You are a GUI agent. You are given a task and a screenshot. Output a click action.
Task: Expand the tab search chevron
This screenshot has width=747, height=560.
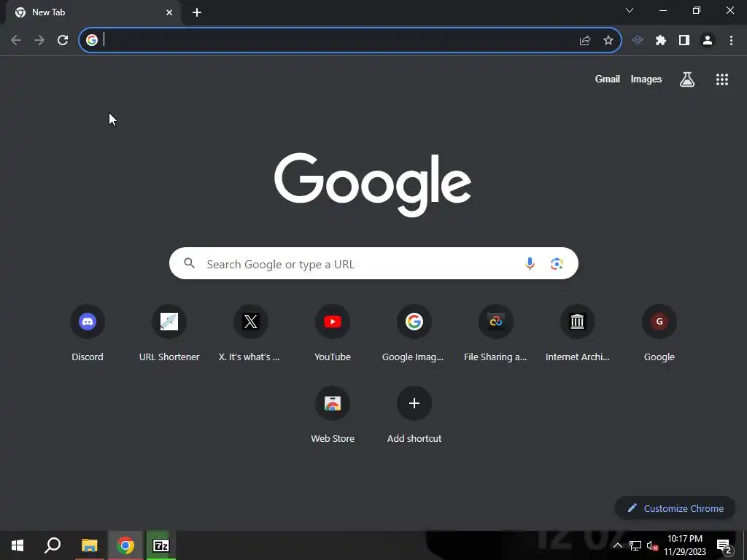tap(630, 10)
